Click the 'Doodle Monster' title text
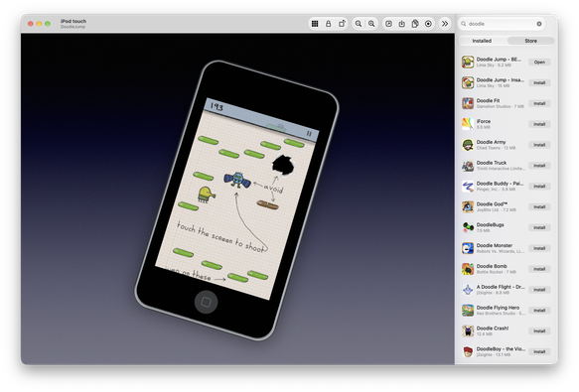 coord(494,245)
